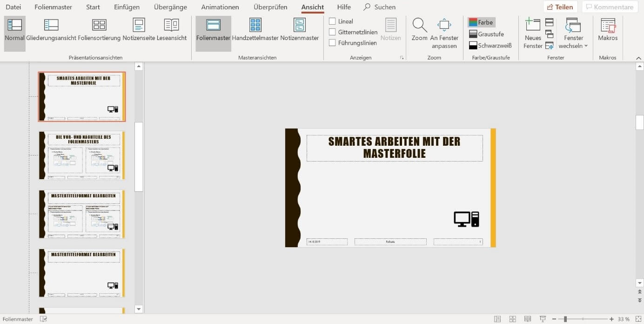Image resolution: width=644 pixels, height=324 pixels.
Task: Switch to Schwarzweiß mode
Action: [490, 46]
